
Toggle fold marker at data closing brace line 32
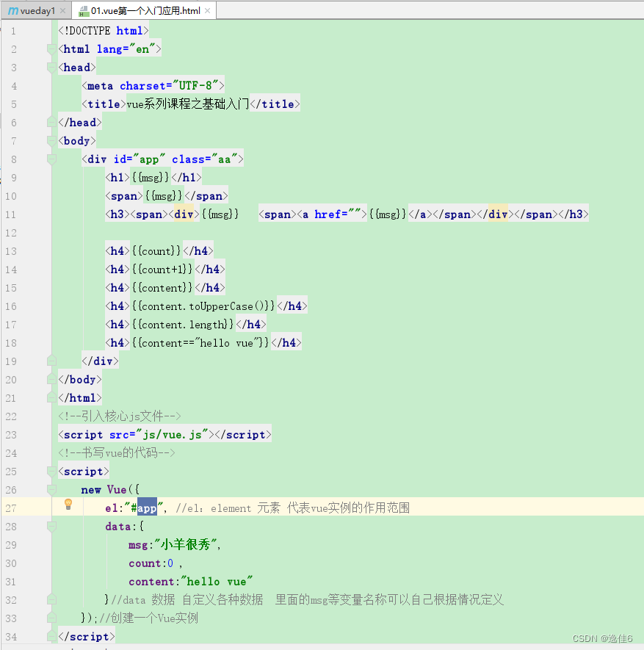click(51, 600)
